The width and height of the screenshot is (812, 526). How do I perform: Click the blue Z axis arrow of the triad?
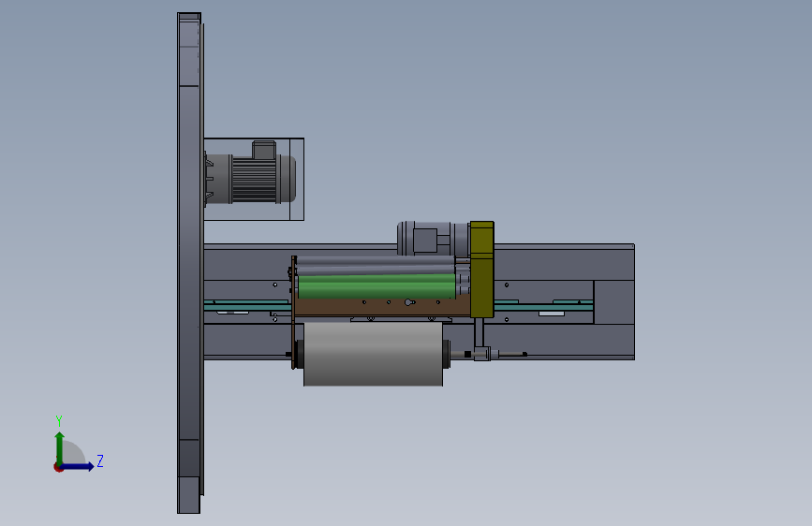point(78,466)
